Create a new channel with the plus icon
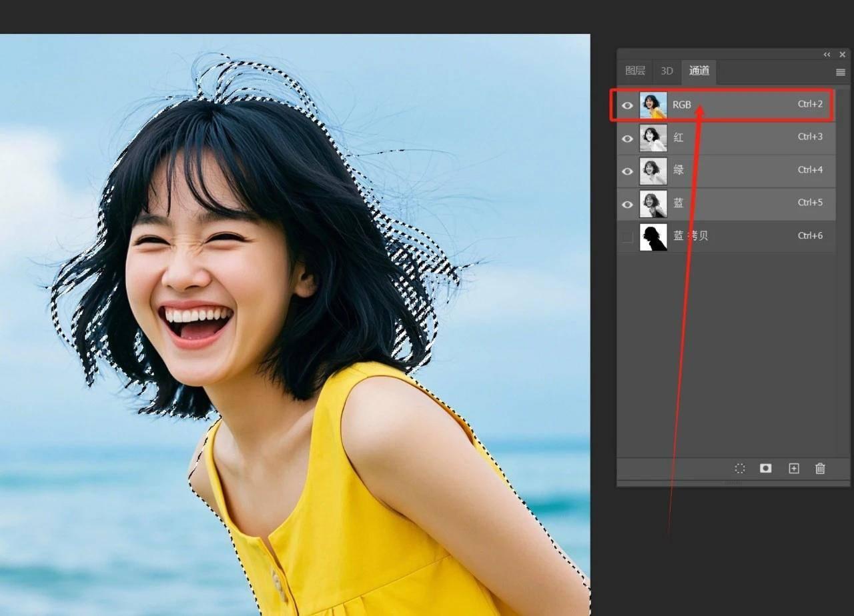 point(793,469)
